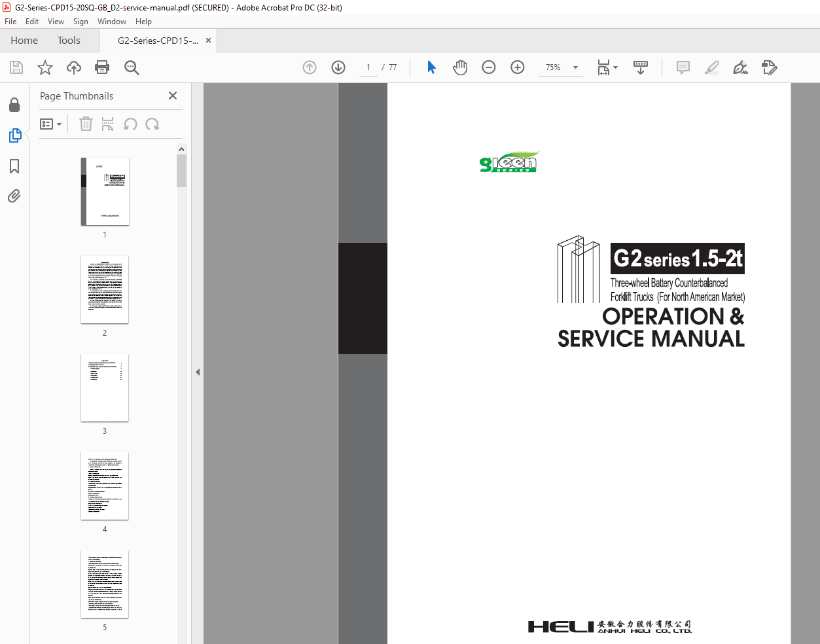Screen dimensions: 820x644
Task: Open the Sign document pen tool
Action: [741, 67]
